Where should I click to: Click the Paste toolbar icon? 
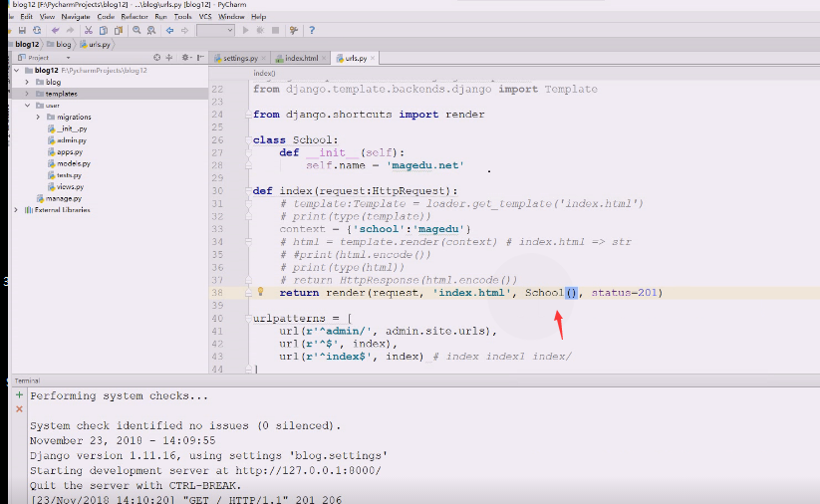(x=119, y=30)
